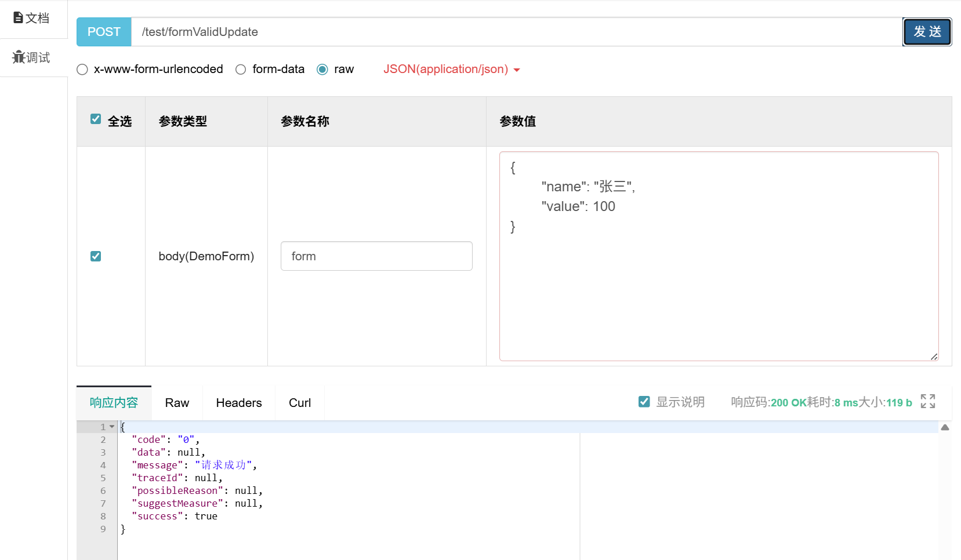Uncheck the body(DemoForm) parameter row

click(x=95, y=256)
